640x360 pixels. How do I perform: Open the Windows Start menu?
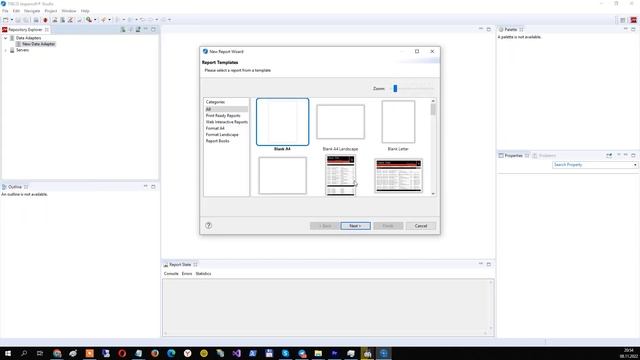pos(8,353)
